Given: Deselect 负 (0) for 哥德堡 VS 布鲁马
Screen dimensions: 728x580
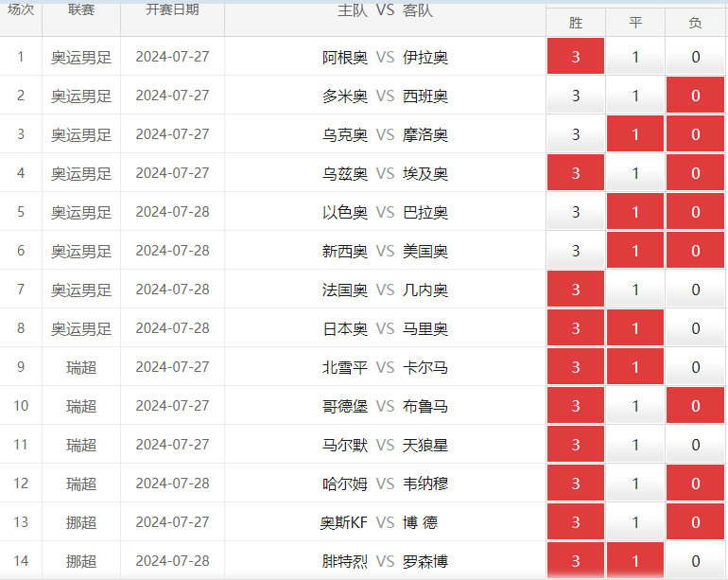Looking at the screenshot, I should click(695, 406).
